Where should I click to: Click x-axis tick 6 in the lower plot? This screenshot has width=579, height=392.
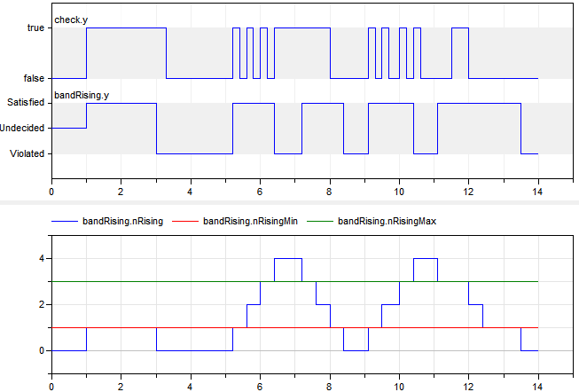[260, 386]
